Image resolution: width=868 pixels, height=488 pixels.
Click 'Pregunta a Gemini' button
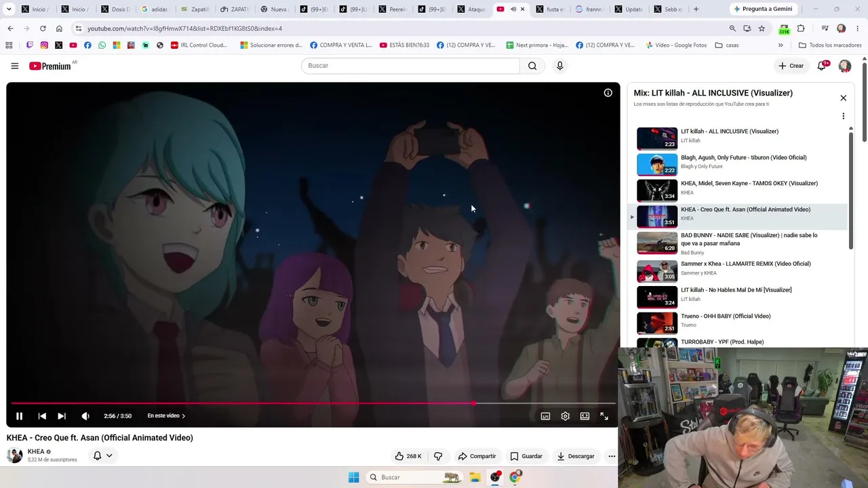762,9
